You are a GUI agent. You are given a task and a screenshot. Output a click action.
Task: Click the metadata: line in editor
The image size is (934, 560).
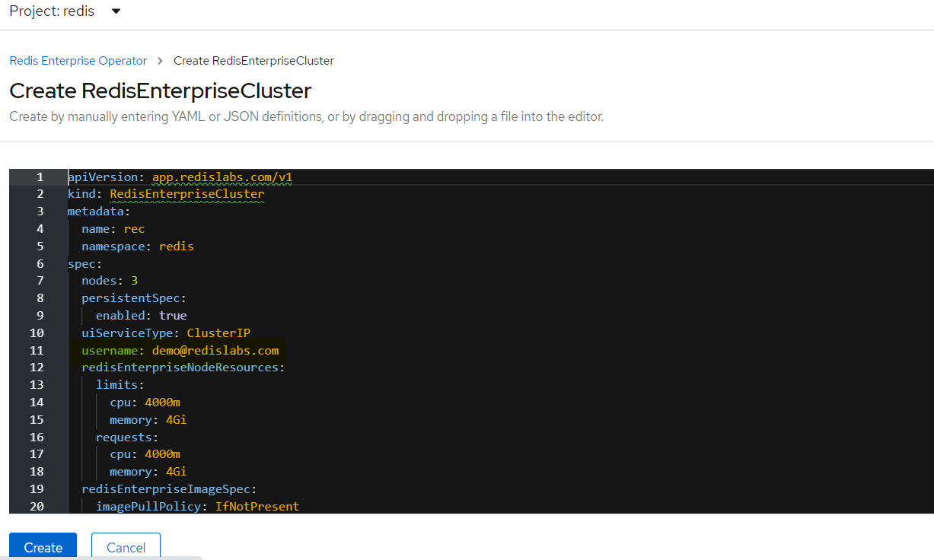click(99, 211)
